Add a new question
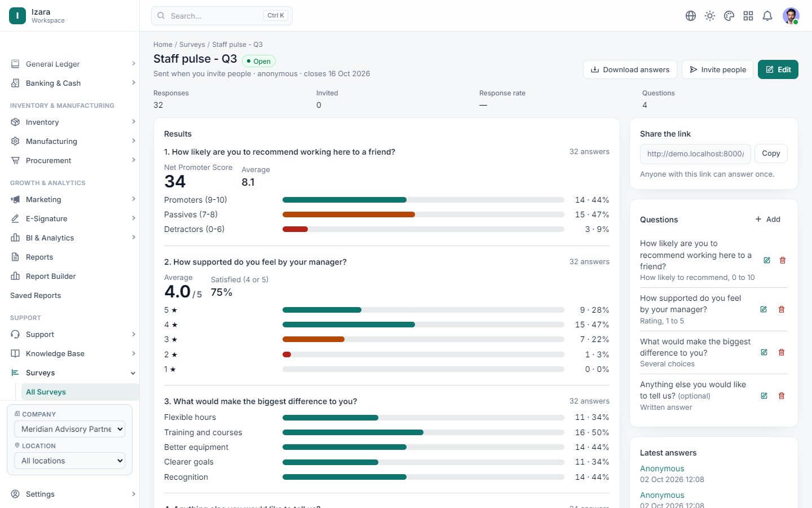Image resolution: width=812 pixels, height=508 pixels. point(768,219)
